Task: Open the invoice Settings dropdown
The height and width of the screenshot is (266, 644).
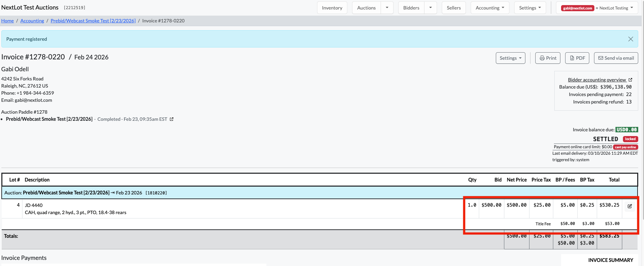Action: pyautogui.click(x=510, y=58)
